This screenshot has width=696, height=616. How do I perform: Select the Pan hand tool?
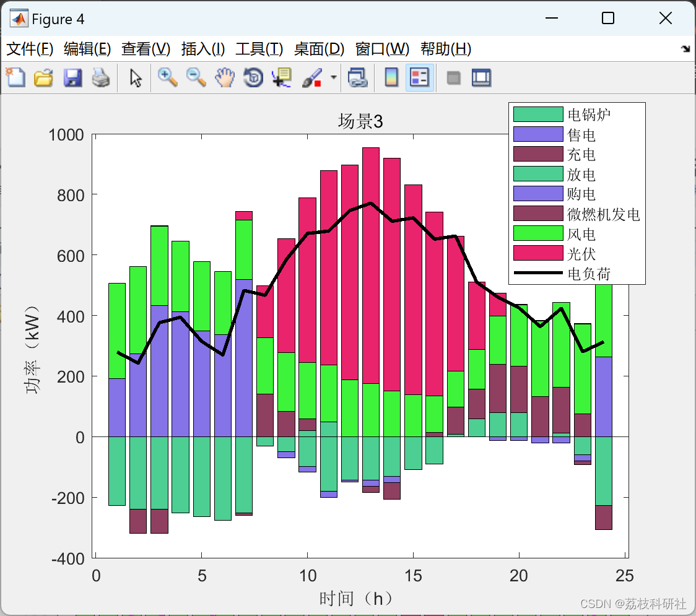tap(225, 77)
